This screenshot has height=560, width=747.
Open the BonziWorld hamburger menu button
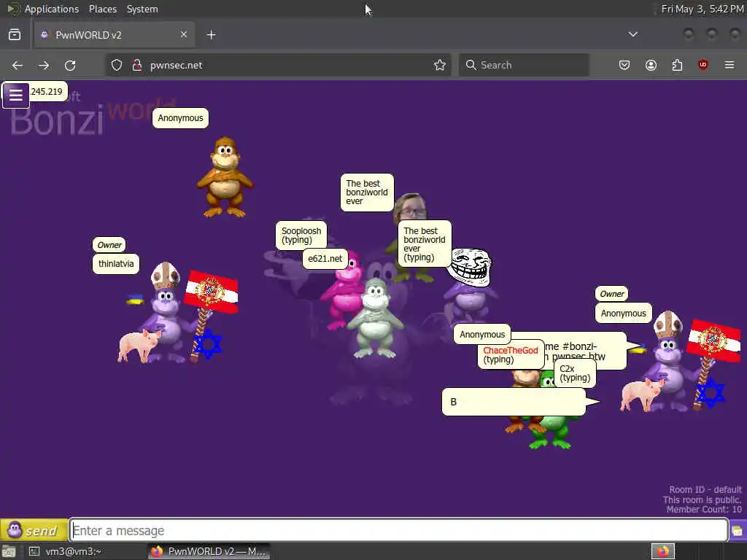[x=16, y=96]
